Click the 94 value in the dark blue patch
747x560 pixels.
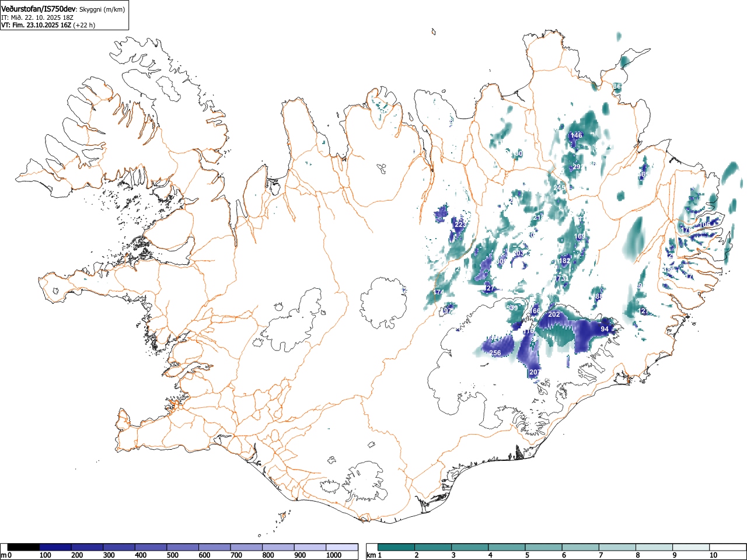click(x=605, y=329)
